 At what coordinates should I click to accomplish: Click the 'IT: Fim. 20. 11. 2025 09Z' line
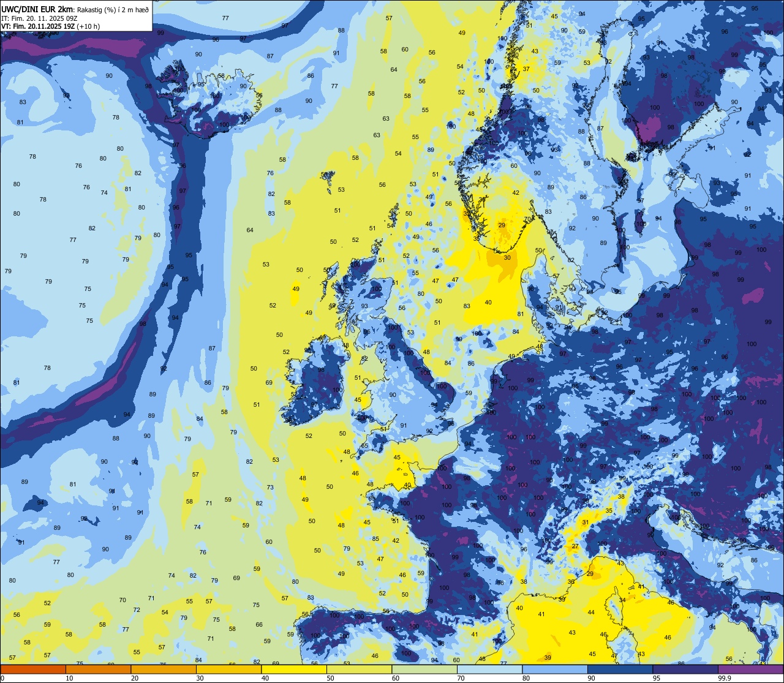click(x=39, y=18)
